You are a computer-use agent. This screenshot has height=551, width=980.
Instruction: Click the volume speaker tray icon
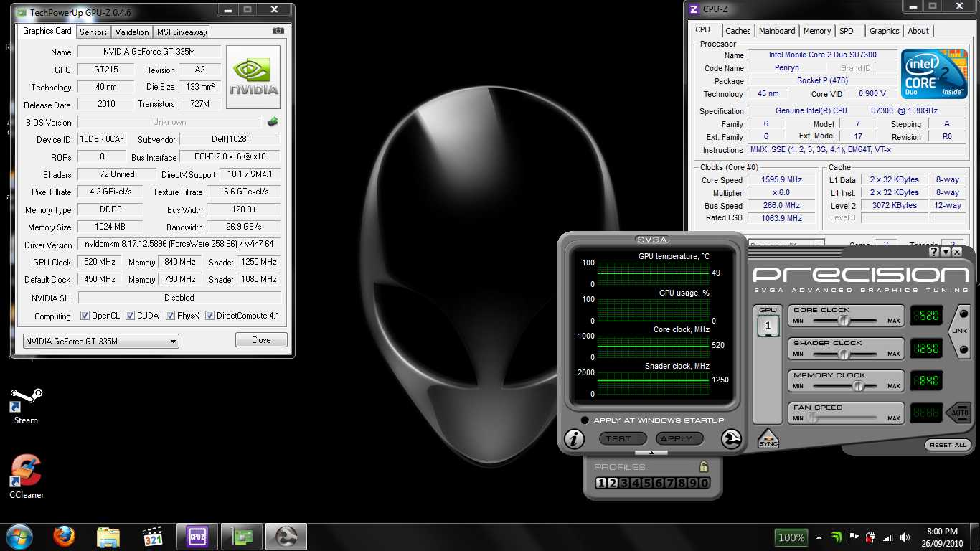click(903, 537)
